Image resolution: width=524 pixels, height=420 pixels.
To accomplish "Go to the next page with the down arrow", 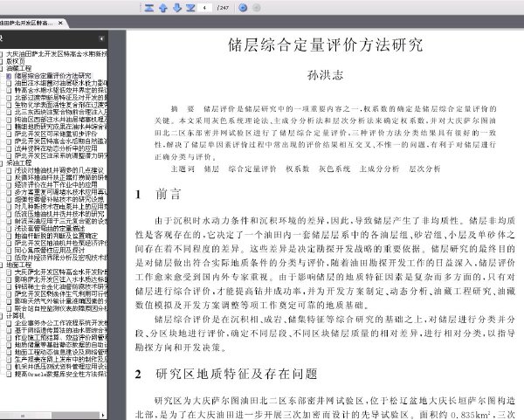I will pyautogui.click(x=177, y=8).
